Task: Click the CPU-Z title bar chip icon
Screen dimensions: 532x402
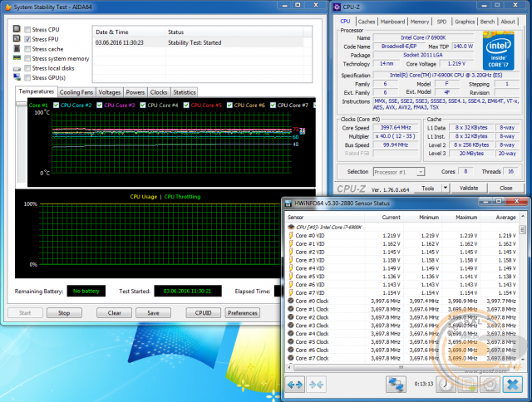Action: point(337,7)
